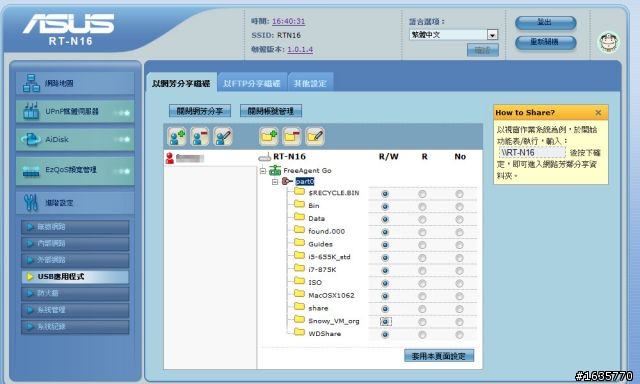Click the red user account icon

click(169, 158)
